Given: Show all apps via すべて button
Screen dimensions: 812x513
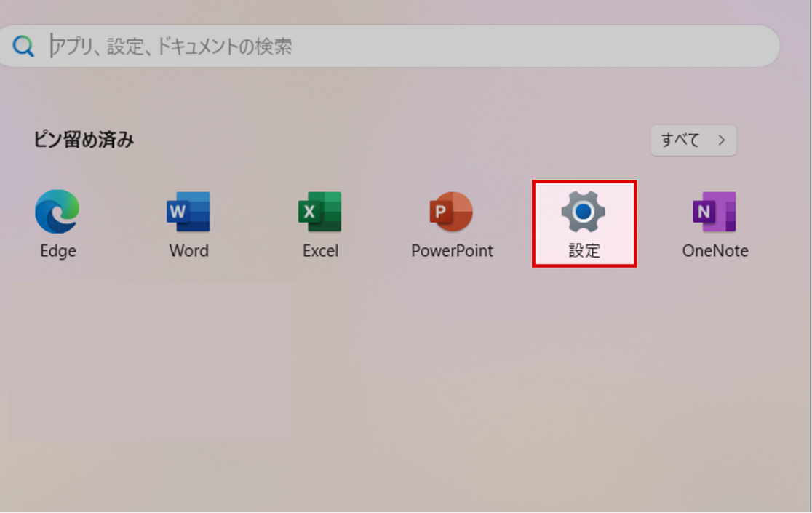Looking at the screenshot, I should (693, 140).
